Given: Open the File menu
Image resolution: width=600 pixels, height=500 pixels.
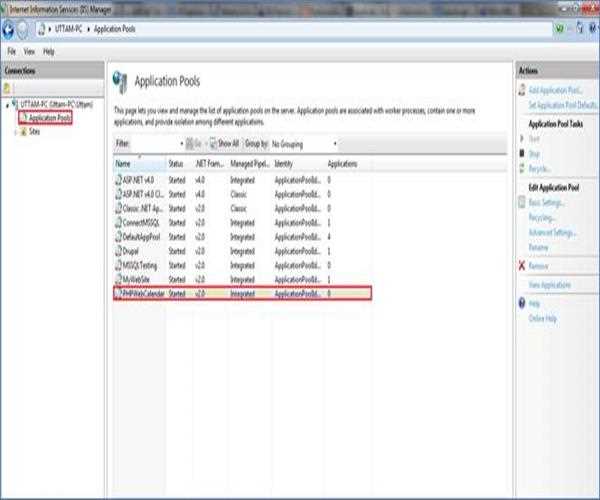Looking at the screenshot, I should (x=12, y=51).
